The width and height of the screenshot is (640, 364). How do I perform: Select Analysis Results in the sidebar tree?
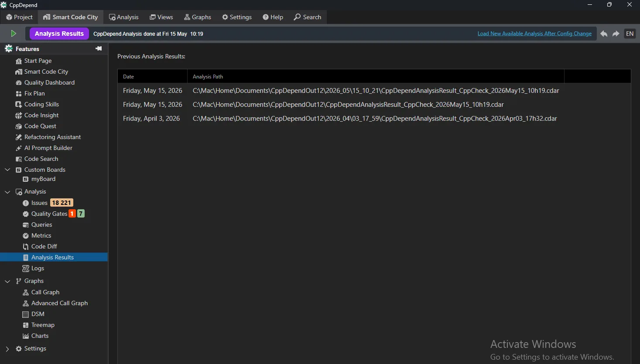coord(54,257)
